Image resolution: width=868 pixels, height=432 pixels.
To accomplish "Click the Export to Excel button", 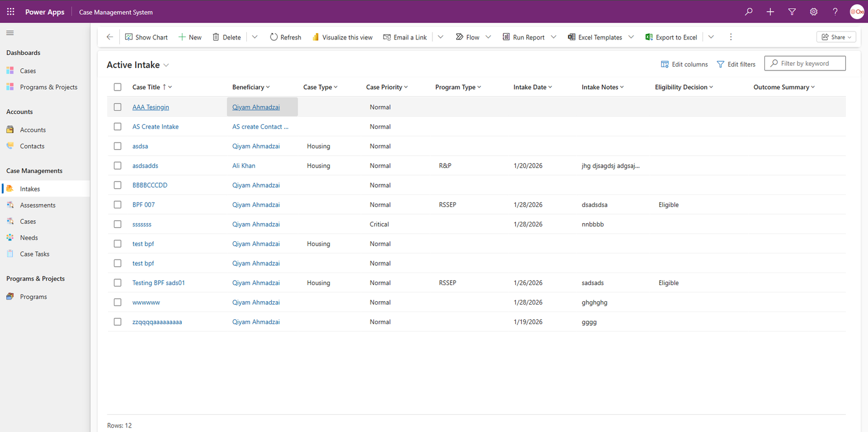I will (671, 37).
